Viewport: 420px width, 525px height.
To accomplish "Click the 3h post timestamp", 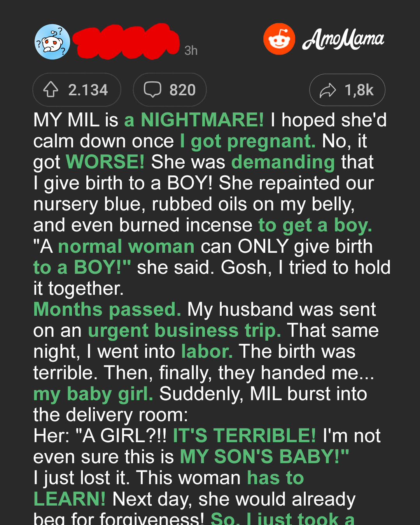I will point(191,51).
